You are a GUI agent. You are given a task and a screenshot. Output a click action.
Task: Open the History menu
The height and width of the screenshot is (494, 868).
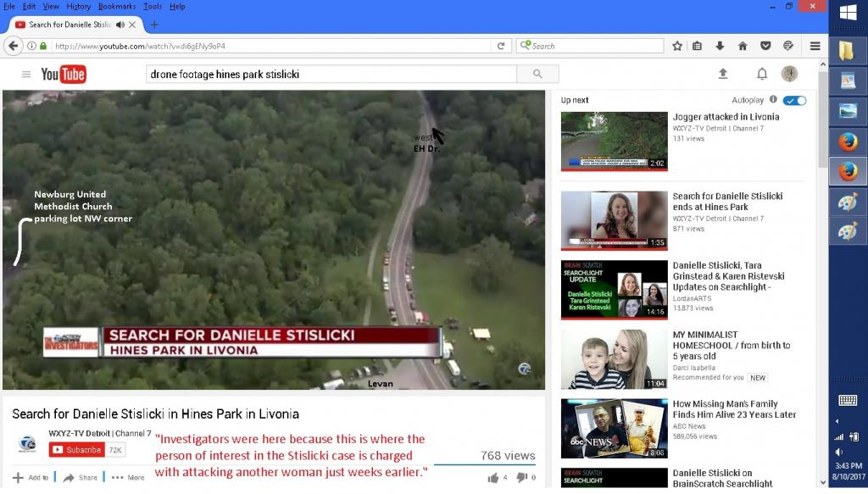coord(78,6)
